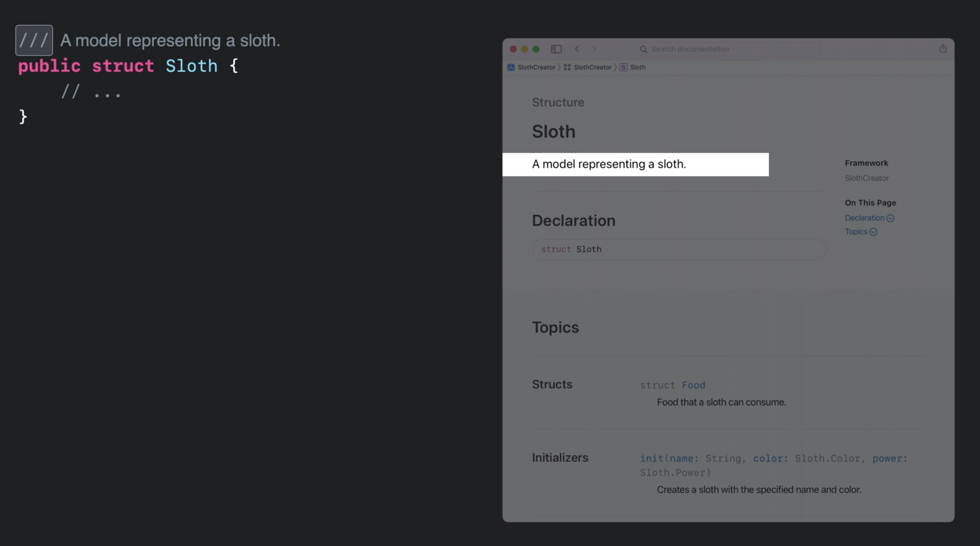This screenshot has width=980, height=546.
Task: Select the first SlothCreator breadcrumb label
Action: coord(536,67)
